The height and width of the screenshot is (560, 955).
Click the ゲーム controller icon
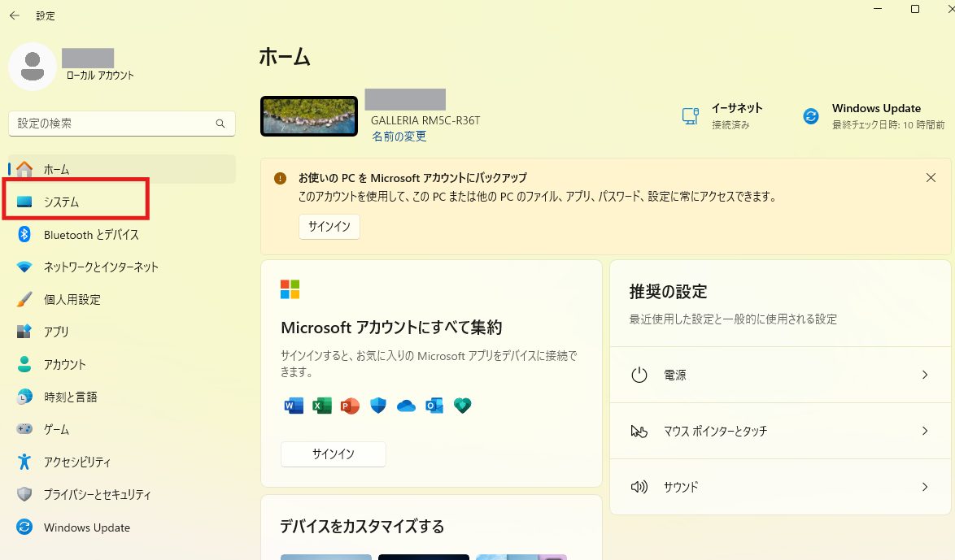tap(24, 429)
